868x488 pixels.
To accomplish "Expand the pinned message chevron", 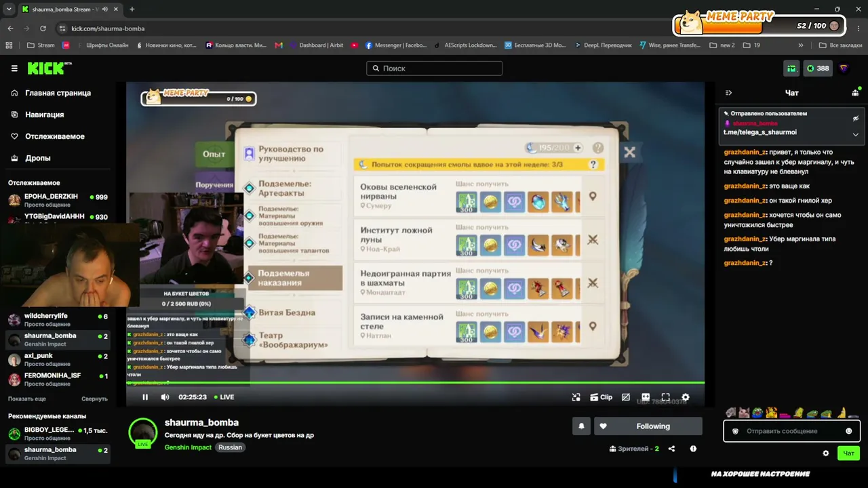I will point(855,134).
